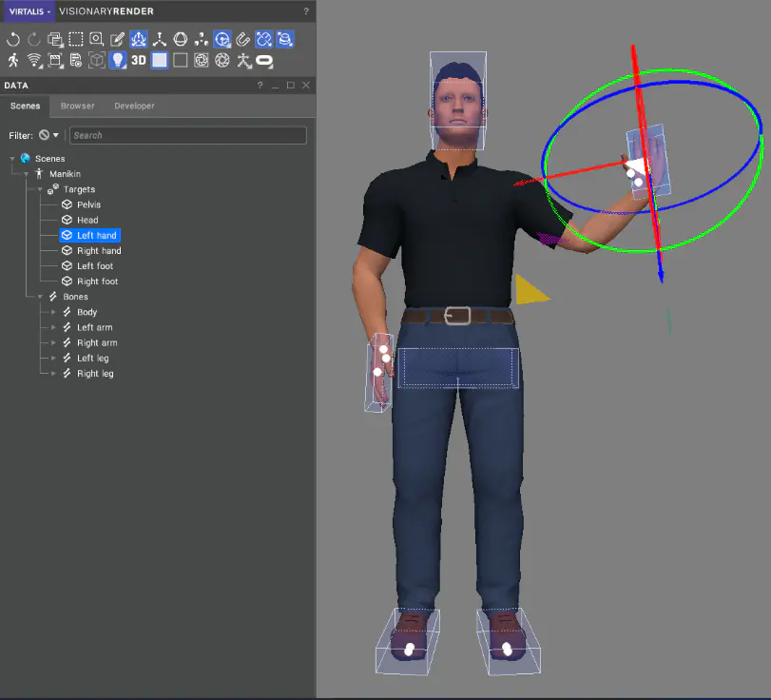Click the Undo arrow icon
771x700 pixels.
[x=13, y=39]
